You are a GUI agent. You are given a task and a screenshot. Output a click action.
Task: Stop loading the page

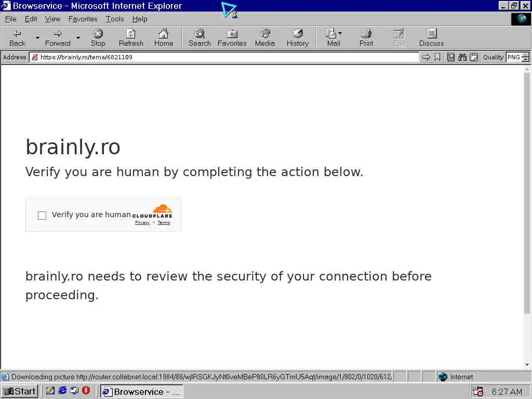click(98, 37)
